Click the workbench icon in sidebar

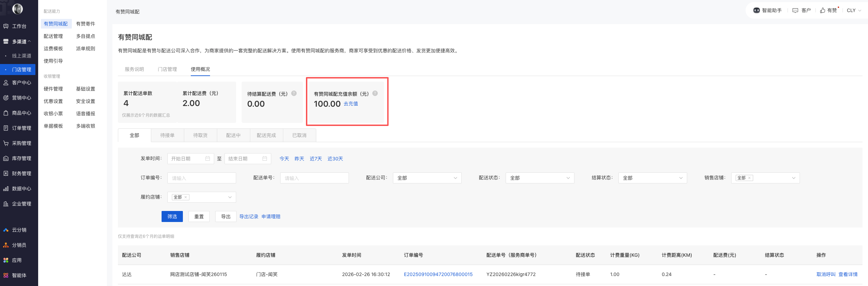[6, 26]
